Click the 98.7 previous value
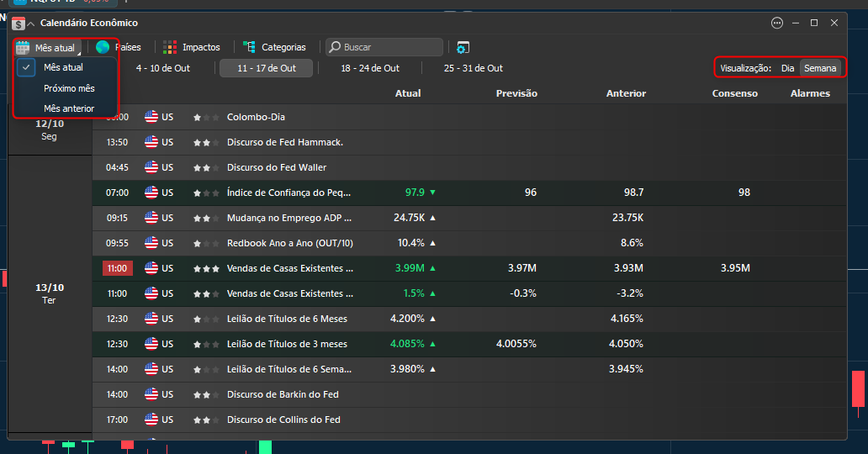The image size is (868, 454). pos(634,193)
